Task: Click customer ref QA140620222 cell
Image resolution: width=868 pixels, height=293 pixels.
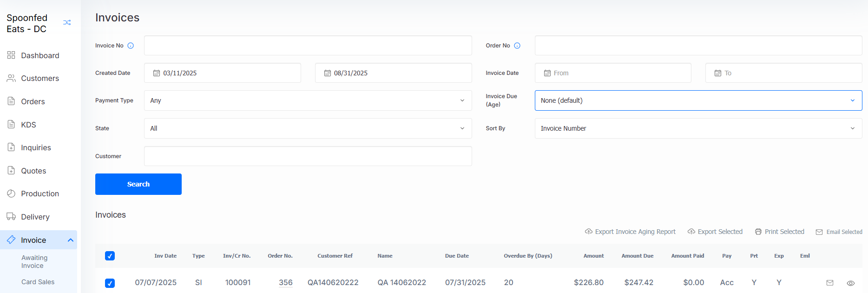Action: [x=333, y=283]
